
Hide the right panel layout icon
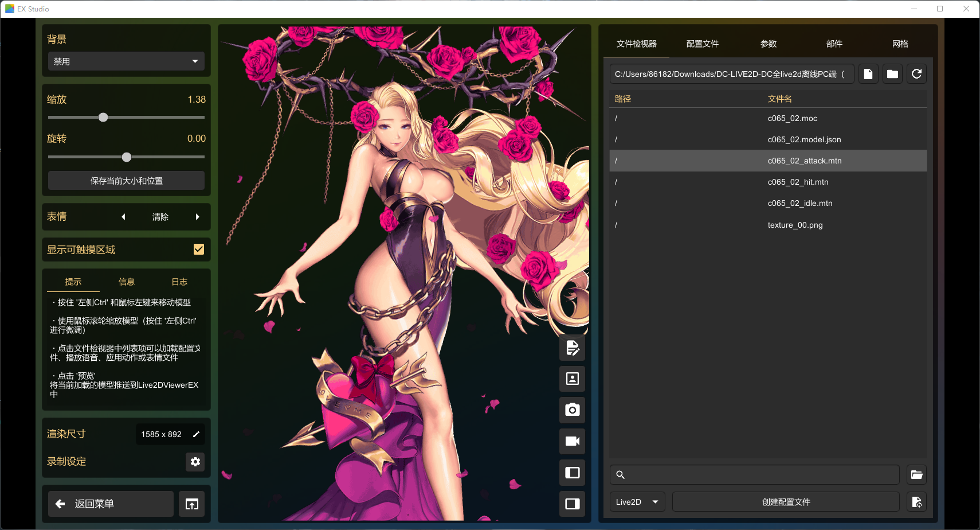[x=572, y=504]
